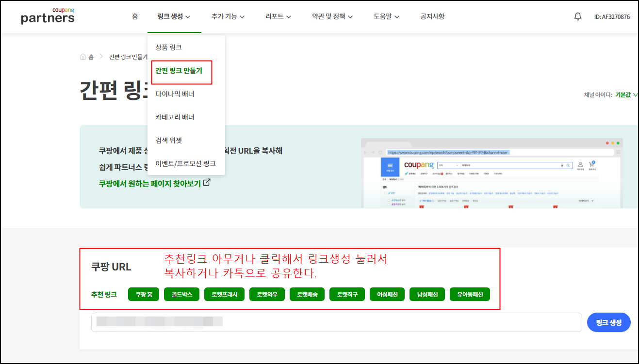The width and height of the screenshot is (639, 364).
Task: Click the 로켓와우 recommended link button
Action: tap(267, 294)
